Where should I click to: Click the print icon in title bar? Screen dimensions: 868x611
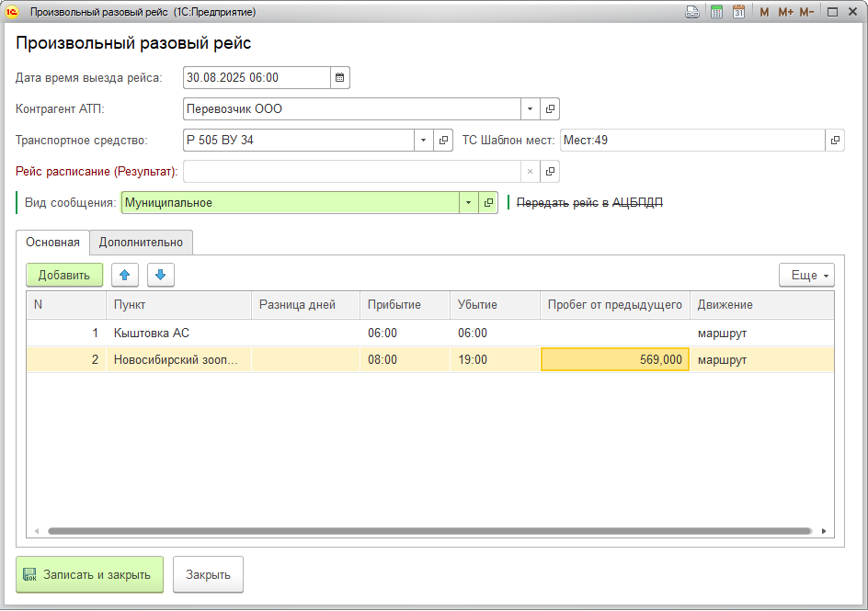click(x=691, y=12)
